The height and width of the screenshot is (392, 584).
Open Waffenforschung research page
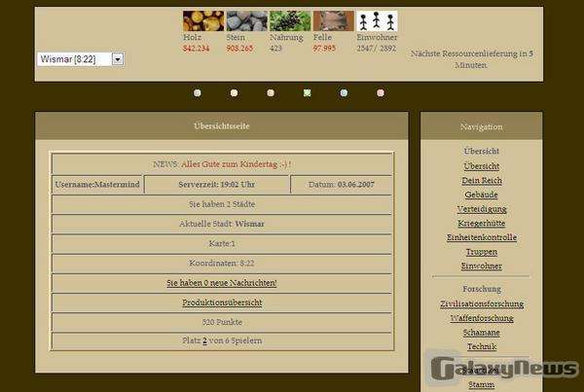tap(482, 318)
